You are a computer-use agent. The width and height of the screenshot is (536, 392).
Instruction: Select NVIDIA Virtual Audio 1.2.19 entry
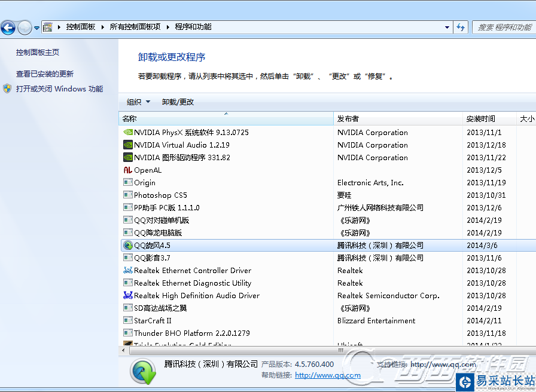182,145
